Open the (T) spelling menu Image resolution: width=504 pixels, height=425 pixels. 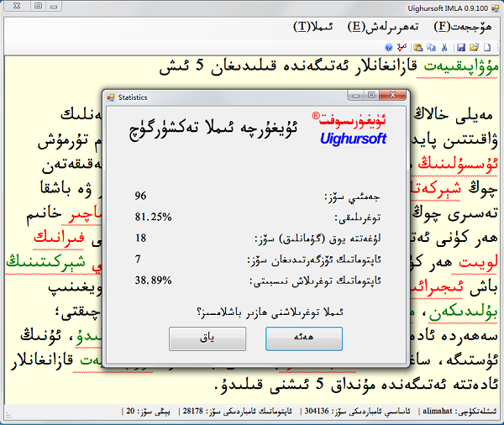pos(313,27)
